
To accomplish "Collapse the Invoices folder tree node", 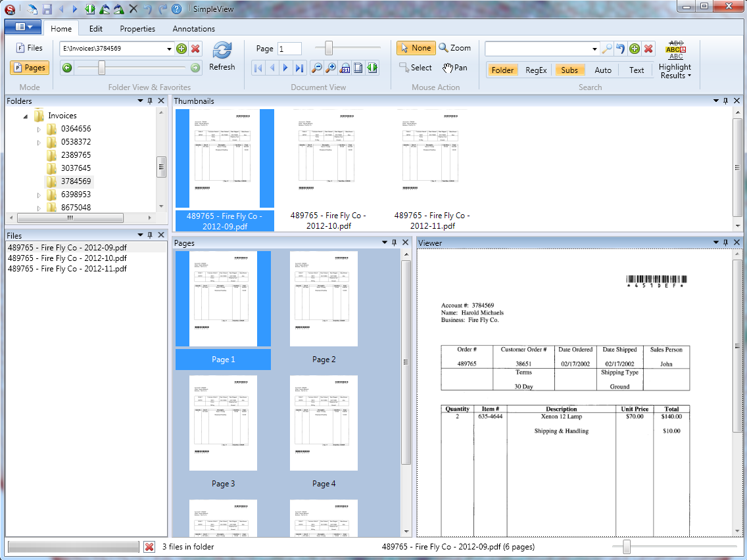I will pyautogui.click(x=25, y=116).
